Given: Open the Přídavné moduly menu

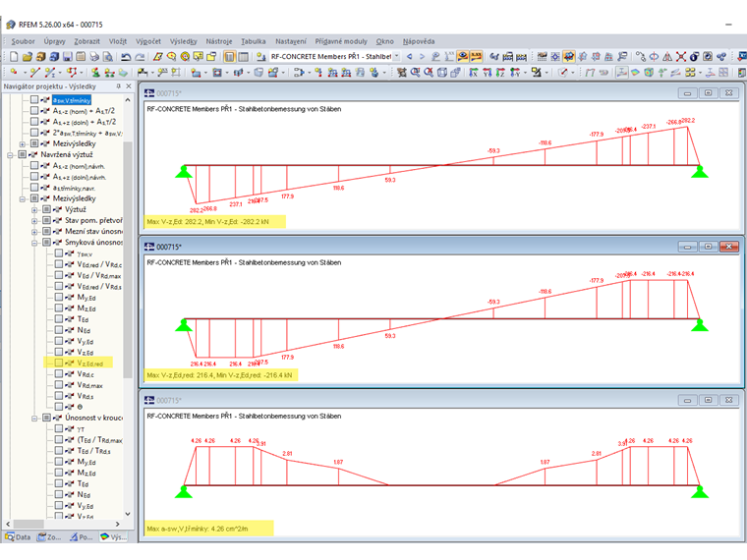Looking at the screenshot, I should pos(341,41).
